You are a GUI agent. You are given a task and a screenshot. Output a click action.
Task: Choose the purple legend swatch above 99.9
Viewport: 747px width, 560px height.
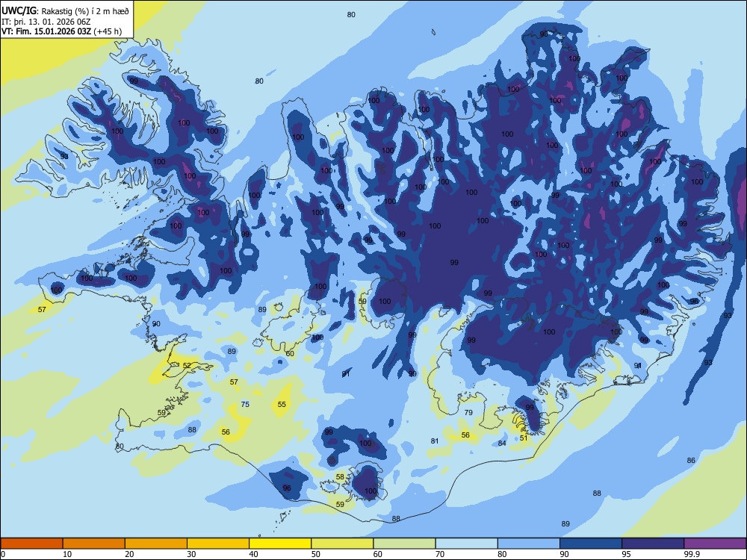(715, 544)
